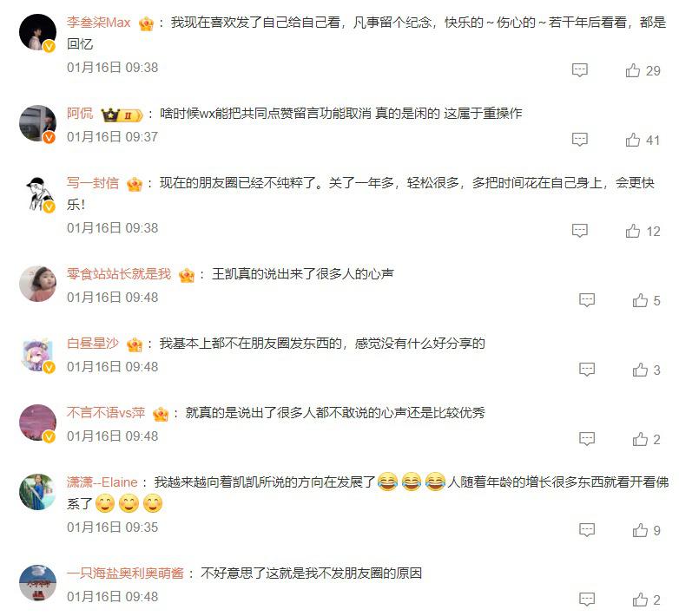Like 阿侃's comment with 41 likes
This screenshot has height=616, width=679.
tap(643, 141)
